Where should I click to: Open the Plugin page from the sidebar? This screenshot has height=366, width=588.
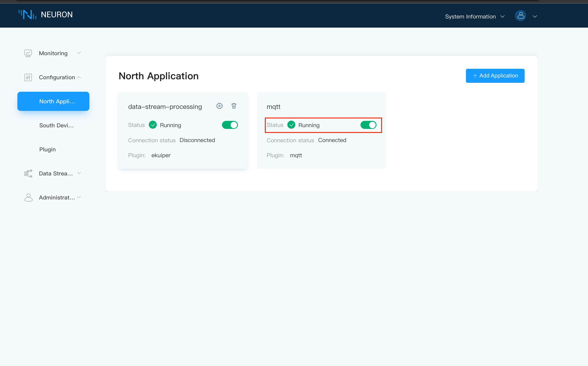tap(47, 149)
